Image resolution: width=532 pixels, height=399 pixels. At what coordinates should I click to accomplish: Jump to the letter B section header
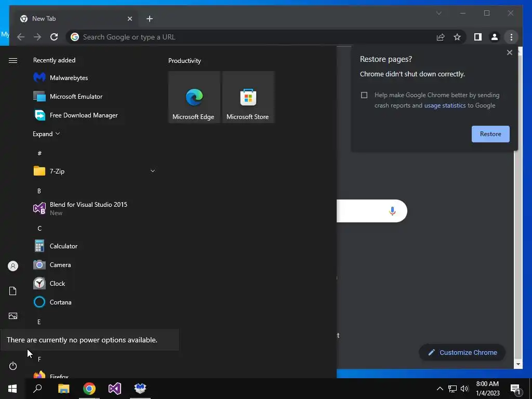coord(39,191)
